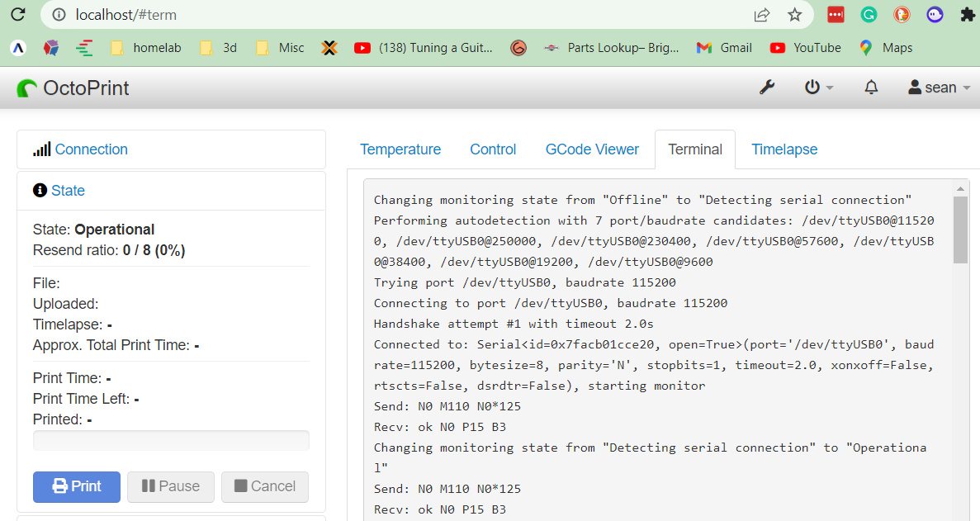Open the Maps bookmark

coord(886,48)
